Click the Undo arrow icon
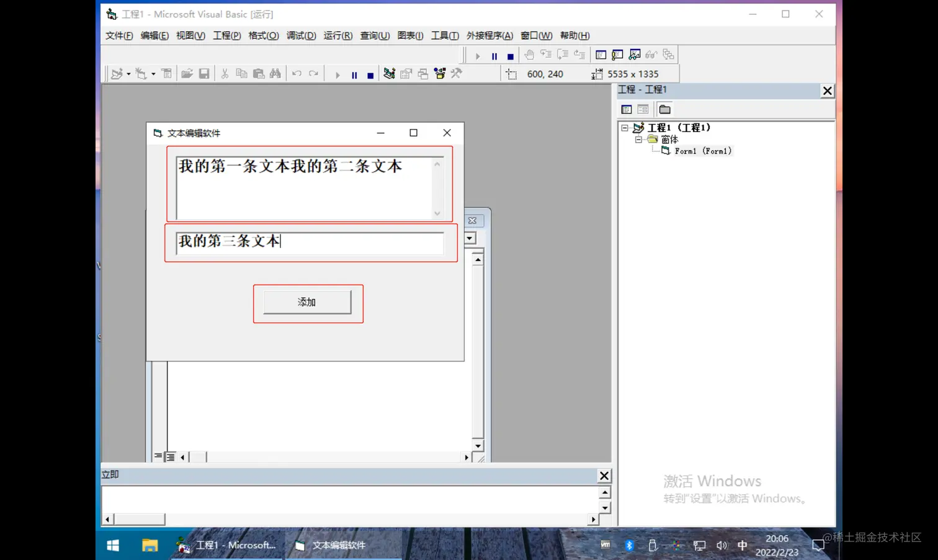Image resolution: width=938 pixels, height=560 pixels. [x=297, y=74]
